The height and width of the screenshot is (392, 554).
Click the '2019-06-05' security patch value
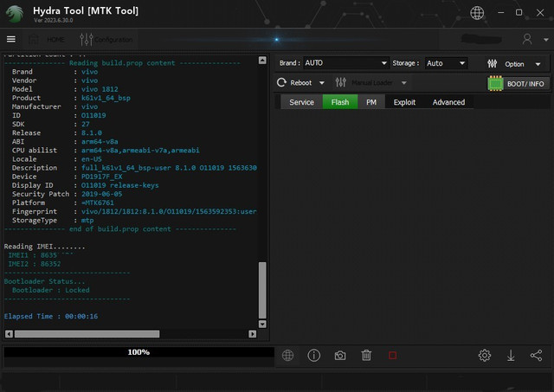click(102, 194)
